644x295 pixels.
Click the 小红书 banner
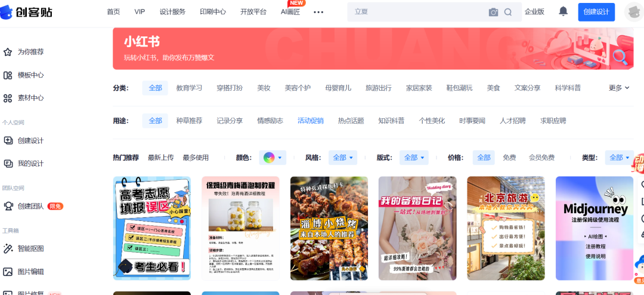pyautogui.click(x=373, y=48)
